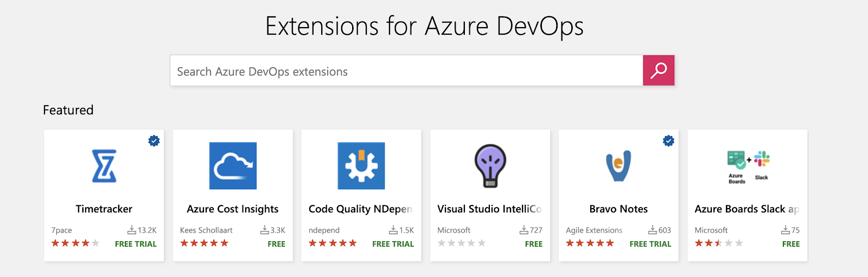Focus the Search Azure DevOps extensions field
This screenshot has width=868, height=277.
(406, 71)
